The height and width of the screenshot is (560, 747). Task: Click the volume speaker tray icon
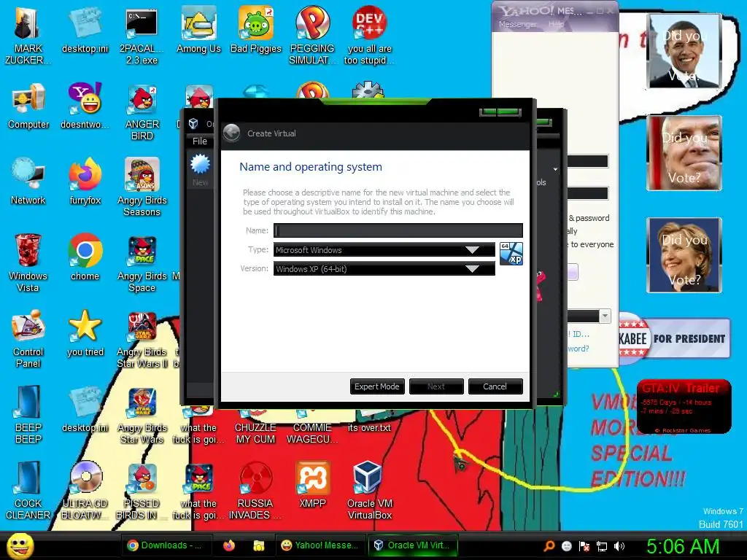pos(619,546)
